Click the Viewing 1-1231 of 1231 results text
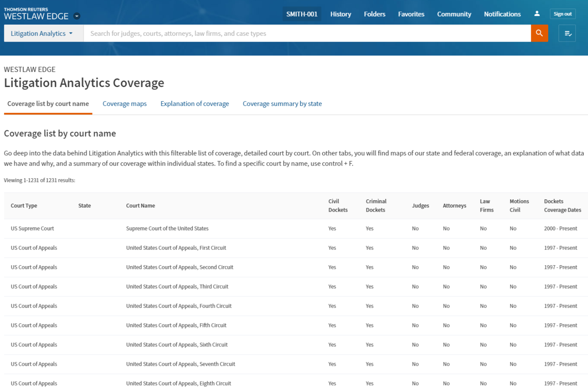Image resolution: width=588 pixels, height=392 pixels. 39,180
